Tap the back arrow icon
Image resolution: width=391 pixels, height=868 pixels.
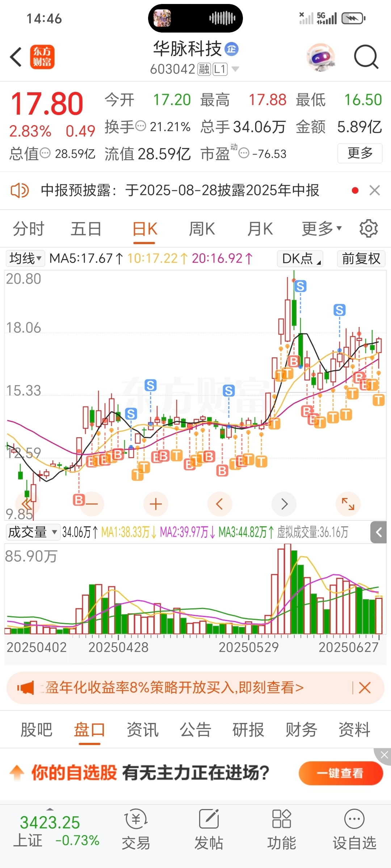pos(16,57)
